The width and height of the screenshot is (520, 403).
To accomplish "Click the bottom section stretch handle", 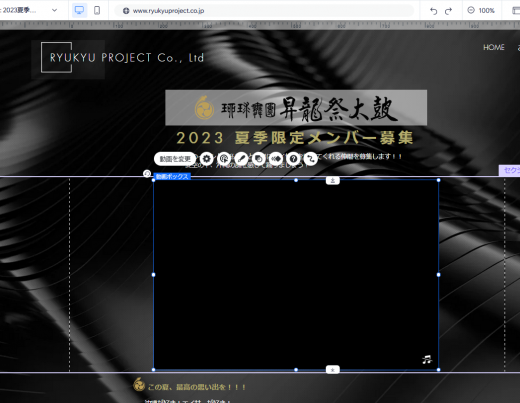I will (333, 370).
